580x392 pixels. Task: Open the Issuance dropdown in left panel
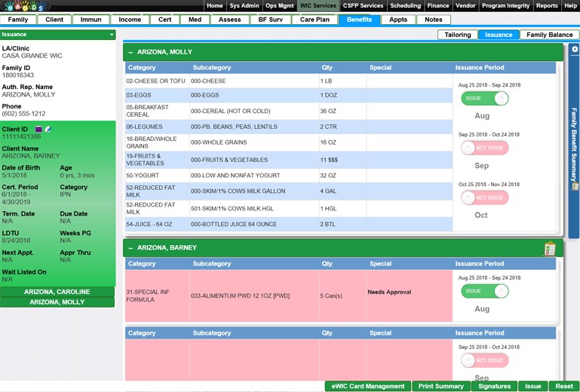pyautogui.click(x=112, y=35)
